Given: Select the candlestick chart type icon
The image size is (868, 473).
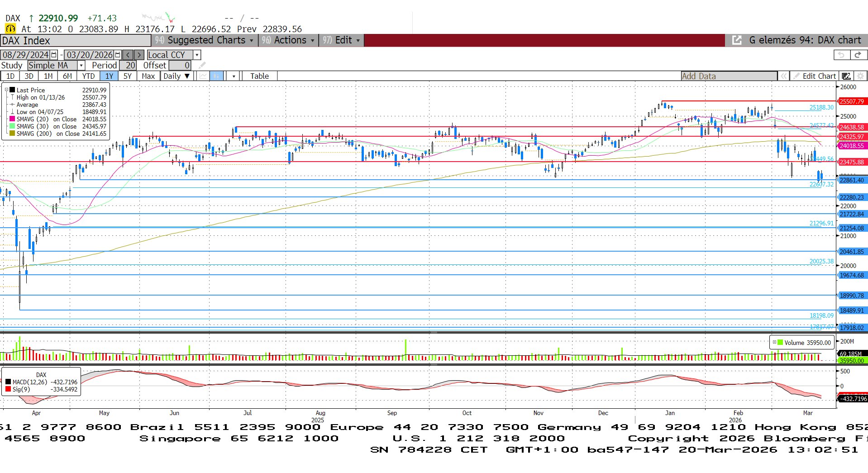Looking at the screenshot, I should 217,76.
